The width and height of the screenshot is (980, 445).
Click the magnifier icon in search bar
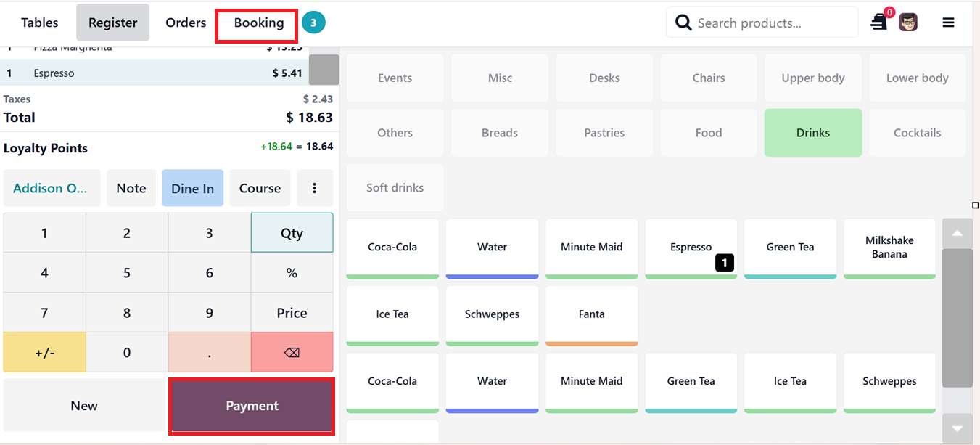[x=683, y=23]
